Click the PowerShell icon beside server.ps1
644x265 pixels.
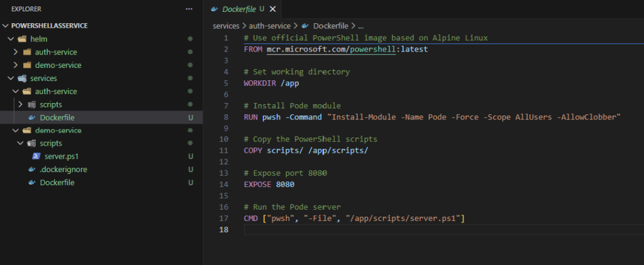coord(37,156)
